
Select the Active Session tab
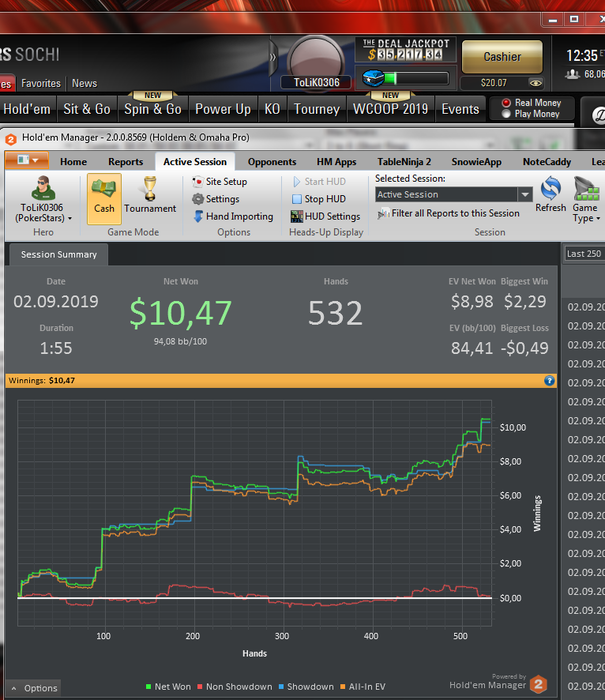coord(195,162)
